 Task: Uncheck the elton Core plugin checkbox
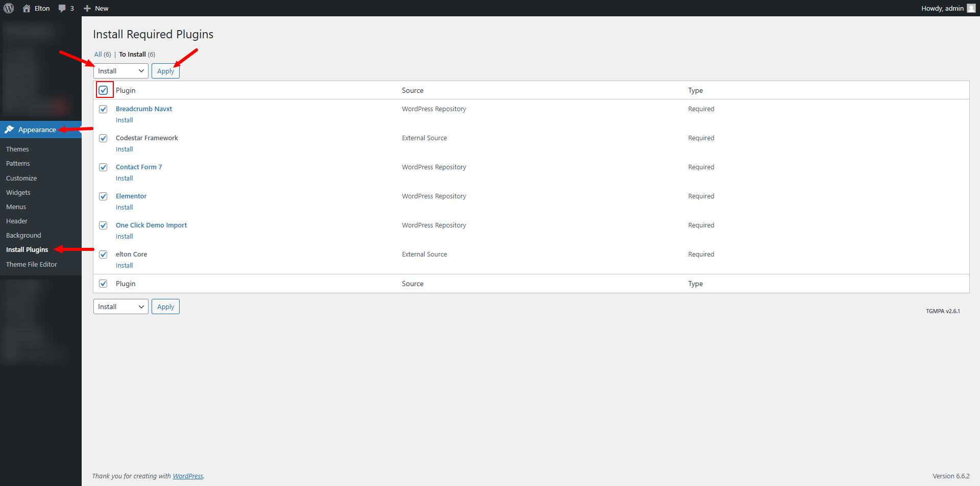[x=103, y=254]
